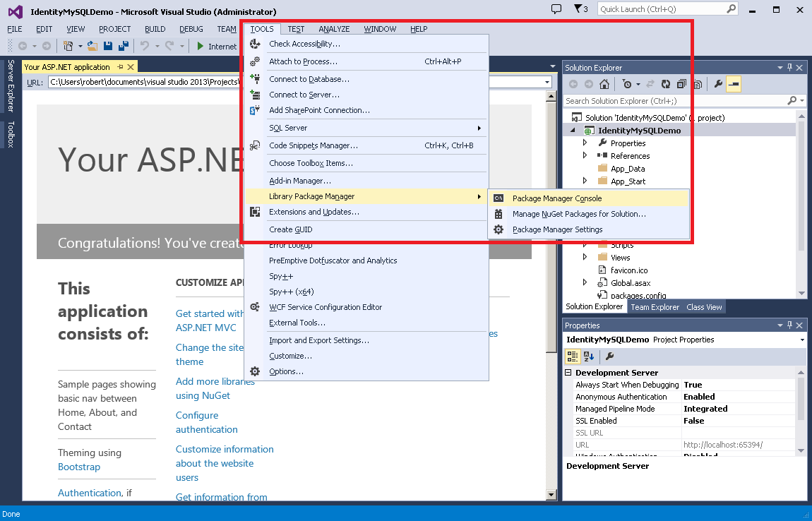
Task: Select the Home icon in Solution Explorer
Action: tap(604, 84)
